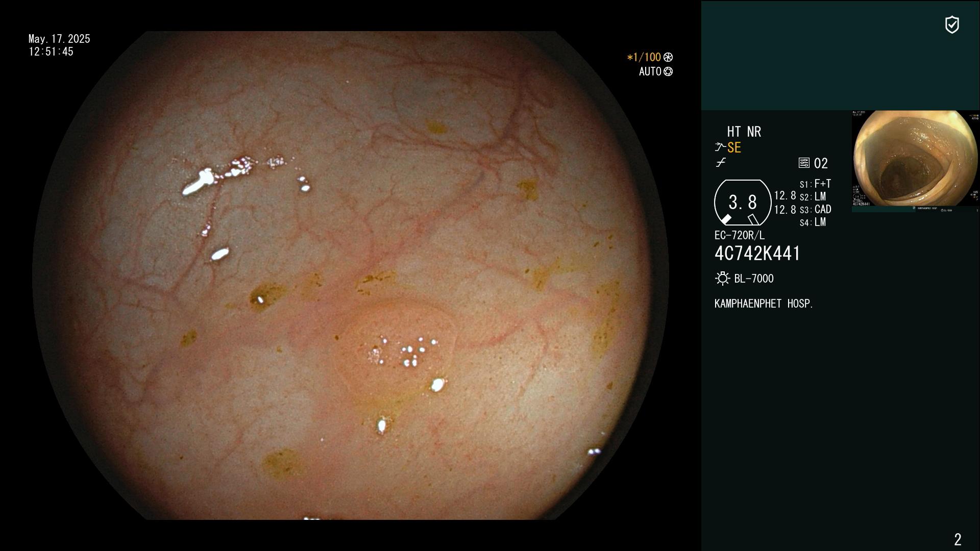
Task: Click the upper 12.8 value
Action: (785, 195)
